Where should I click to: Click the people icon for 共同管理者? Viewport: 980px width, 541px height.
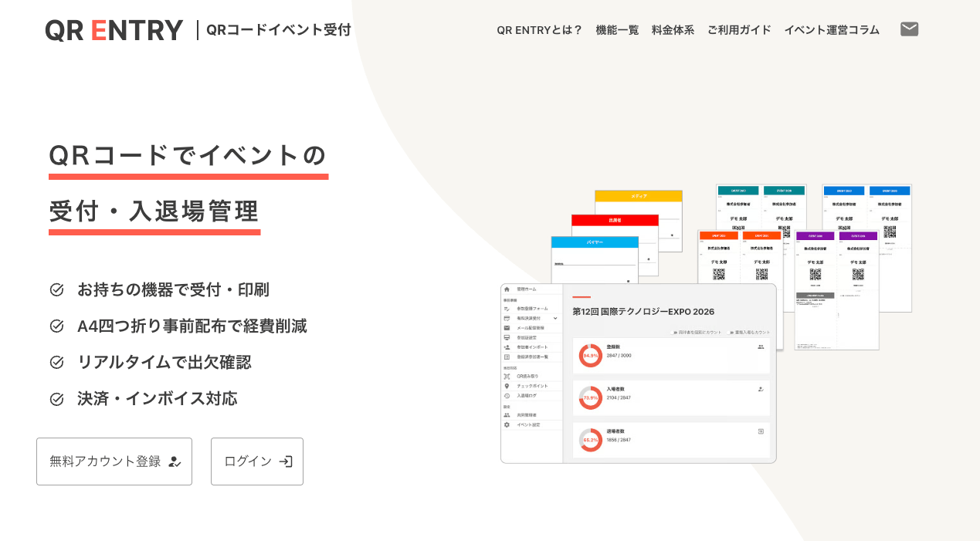(507, 414)
